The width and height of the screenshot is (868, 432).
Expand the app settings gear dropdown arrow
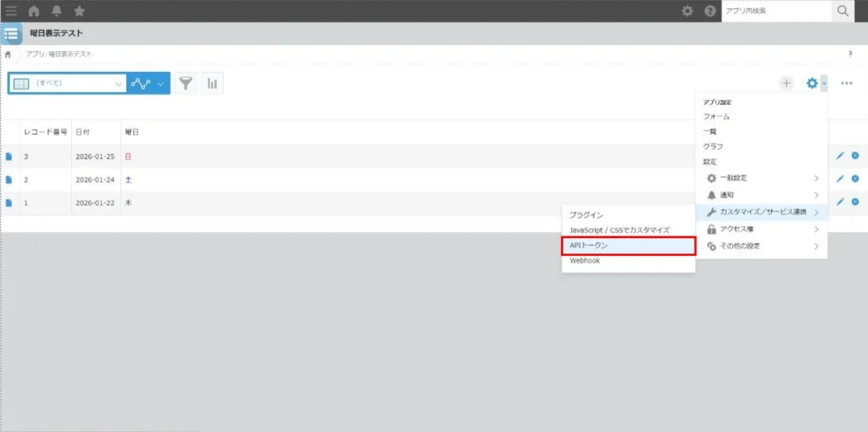(x=824, y=83)
